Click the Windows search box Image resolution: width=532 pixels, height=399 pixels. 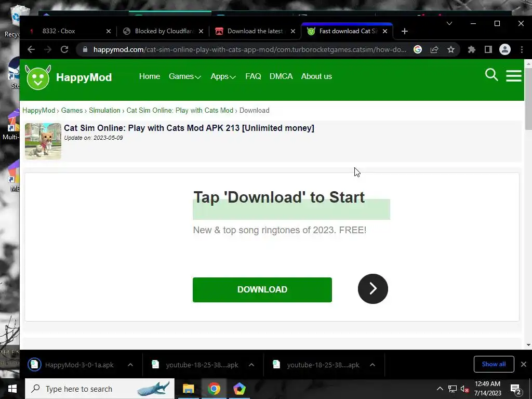point(99,389)
